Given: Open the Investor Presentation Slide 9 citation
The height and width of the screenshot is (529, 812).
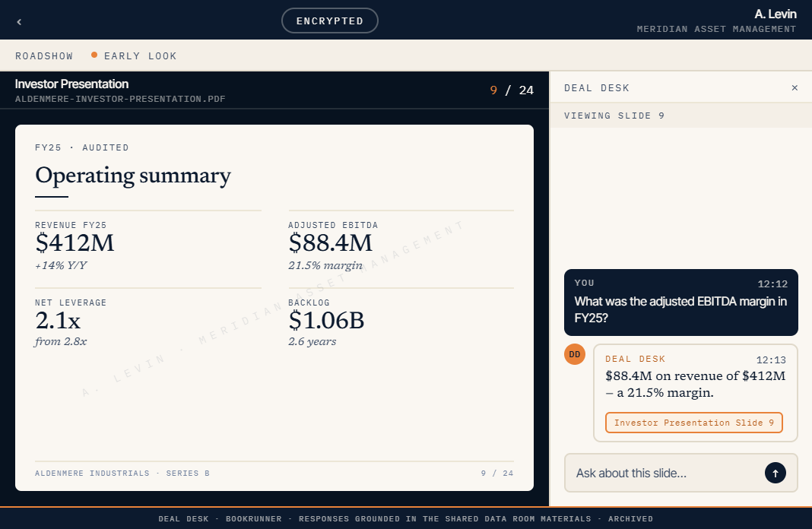Looking at the screenshot, I should pyautogui.click(x=694, y=423).
